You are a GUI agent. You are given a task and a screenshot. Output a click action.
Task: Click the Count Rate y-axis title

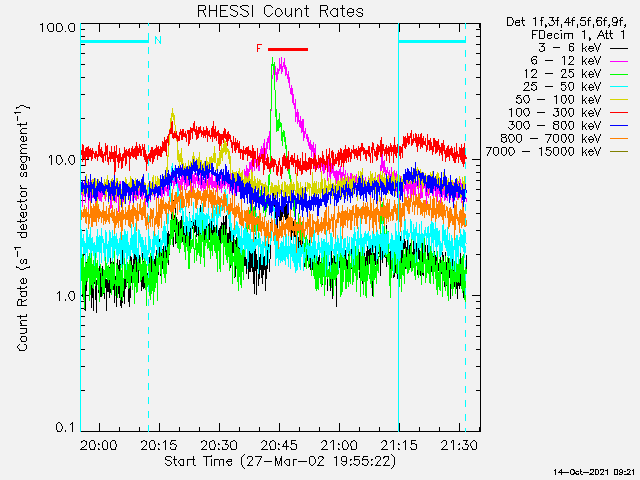pos(23,228)
